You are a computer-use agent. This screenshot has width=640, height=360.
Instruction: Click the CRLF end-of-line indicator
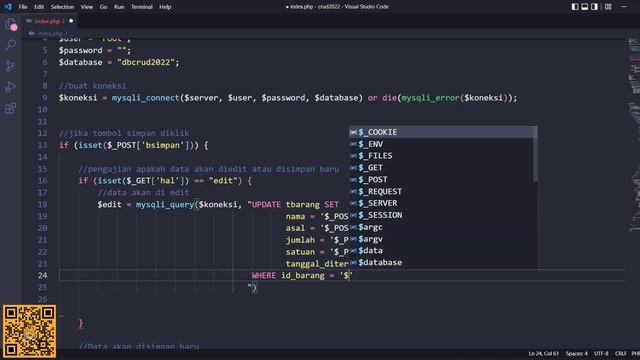coord(621,353)
